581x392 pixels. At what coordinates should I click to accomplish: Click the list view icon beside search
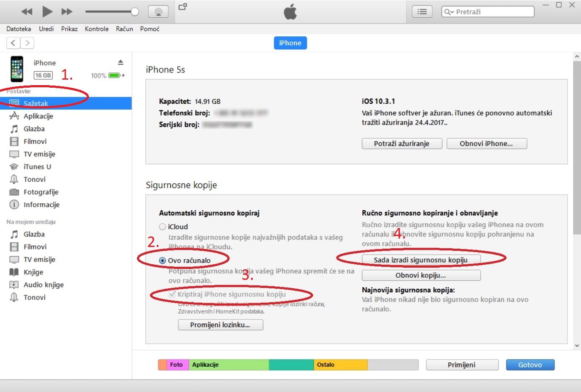422,12
